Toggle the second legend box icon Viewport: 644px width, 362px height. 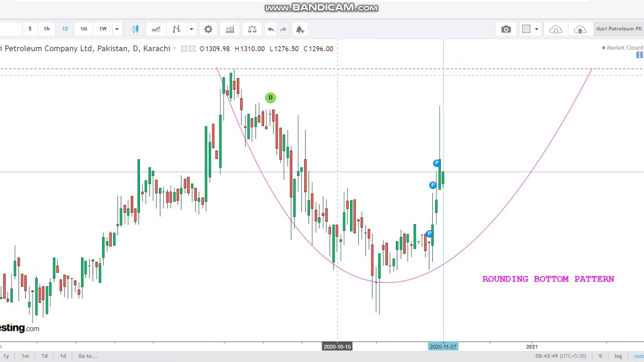click(x=192, y=49)
